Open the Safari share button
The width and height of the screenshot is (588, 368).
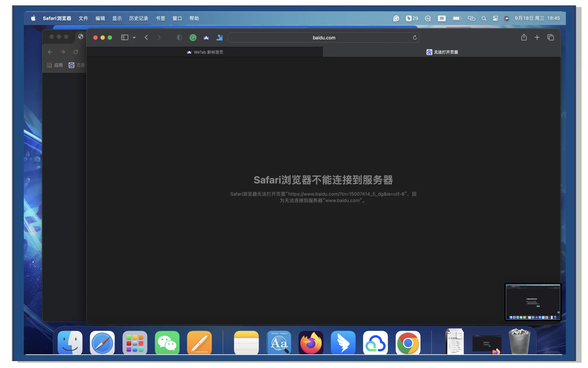pos(524,37)
